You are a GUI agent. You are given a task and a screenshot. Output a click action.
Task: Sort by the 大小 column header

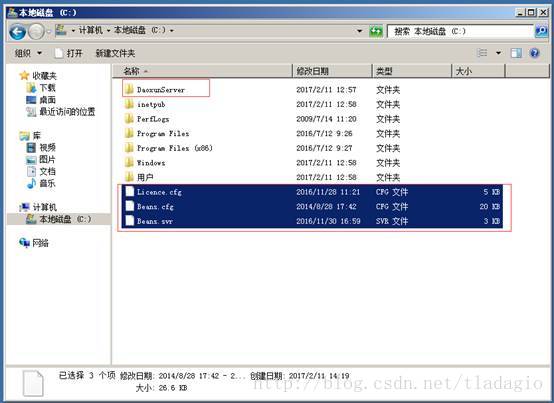pos(478,71)
